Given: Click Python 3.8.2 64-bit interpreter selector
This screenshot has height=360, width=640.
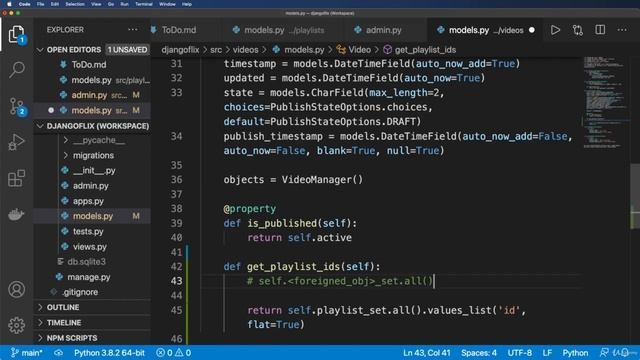Looking at the screenshot, I should tap(109, 353).
